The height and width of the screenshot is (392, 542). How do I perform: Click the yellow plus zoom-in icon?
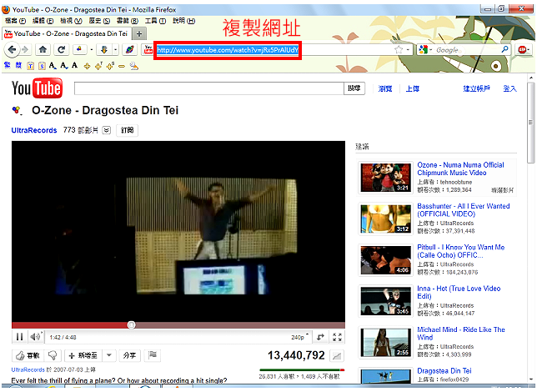[87, 66]
